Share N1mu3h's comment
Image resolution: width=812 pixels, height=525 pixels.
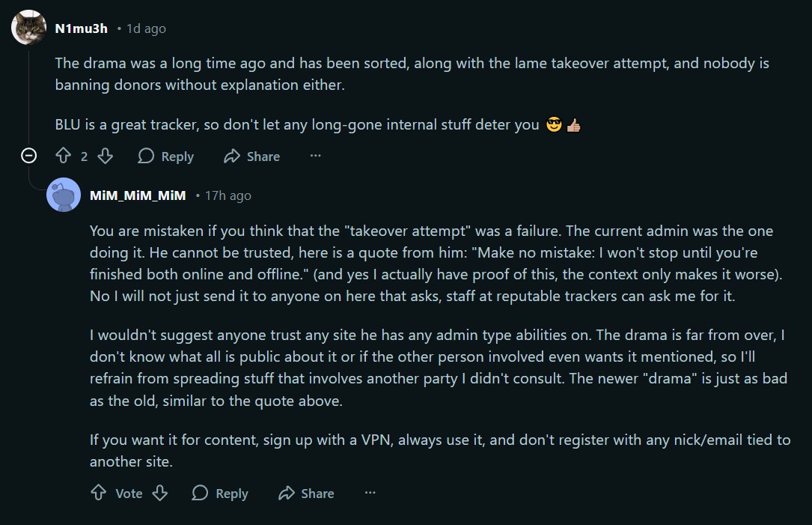click(251, 156)
